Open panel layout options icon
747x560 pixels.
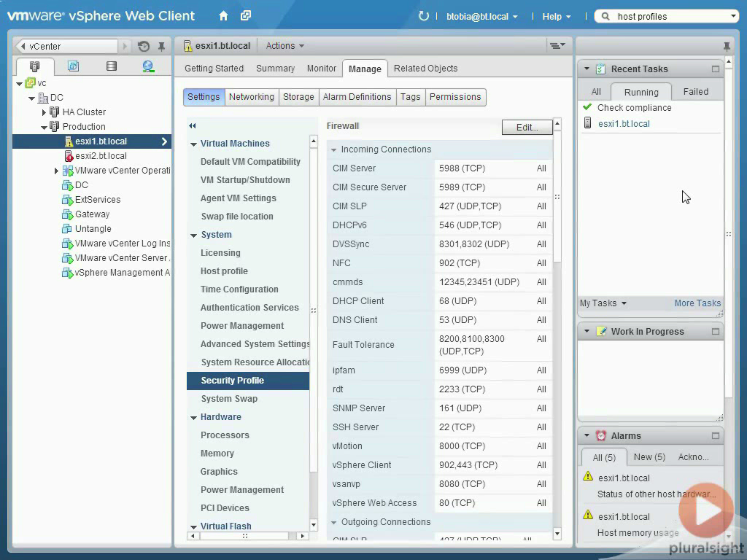coord(557,46)
